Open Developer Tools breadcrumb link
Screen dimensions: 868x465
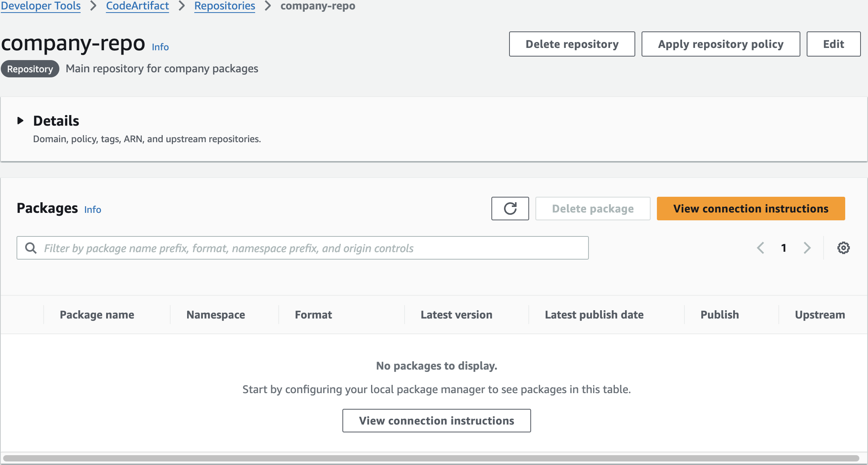pyautogui.click(x=41, y=6)
